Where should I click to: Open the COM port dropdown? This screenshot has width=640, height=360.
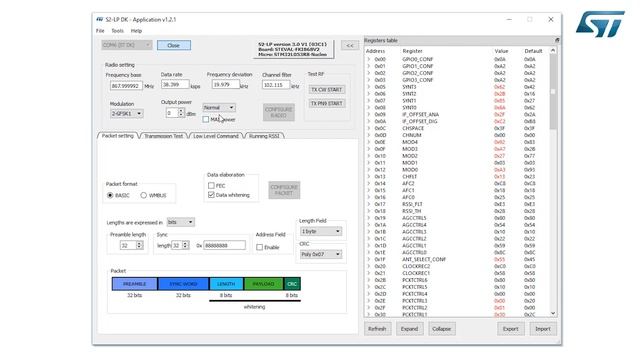point(127,45)
